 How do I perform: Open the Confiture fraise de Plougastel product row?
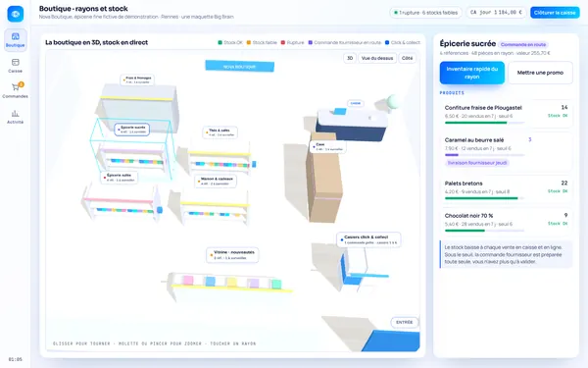[x=506, y=114]
